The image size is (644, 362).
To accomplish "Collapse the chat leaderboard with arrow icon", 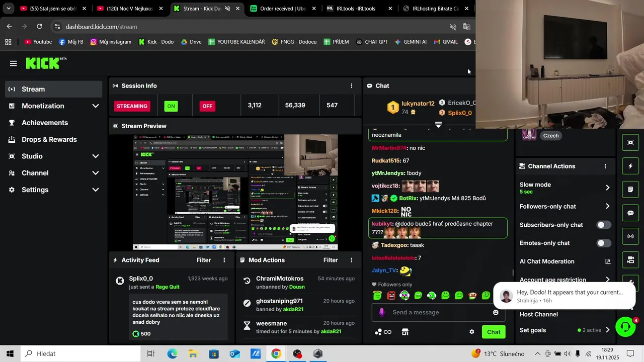I will click(438, 124).
